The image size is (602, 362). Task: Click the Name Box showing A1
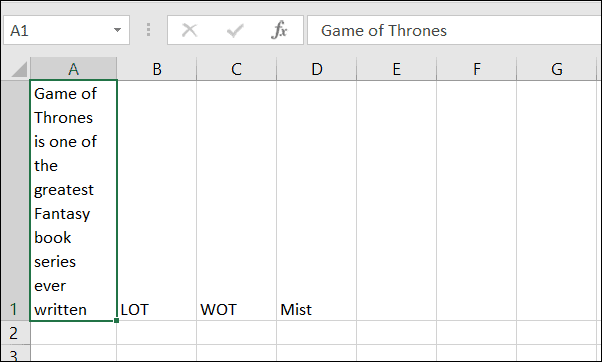click(x=66, y=30)
